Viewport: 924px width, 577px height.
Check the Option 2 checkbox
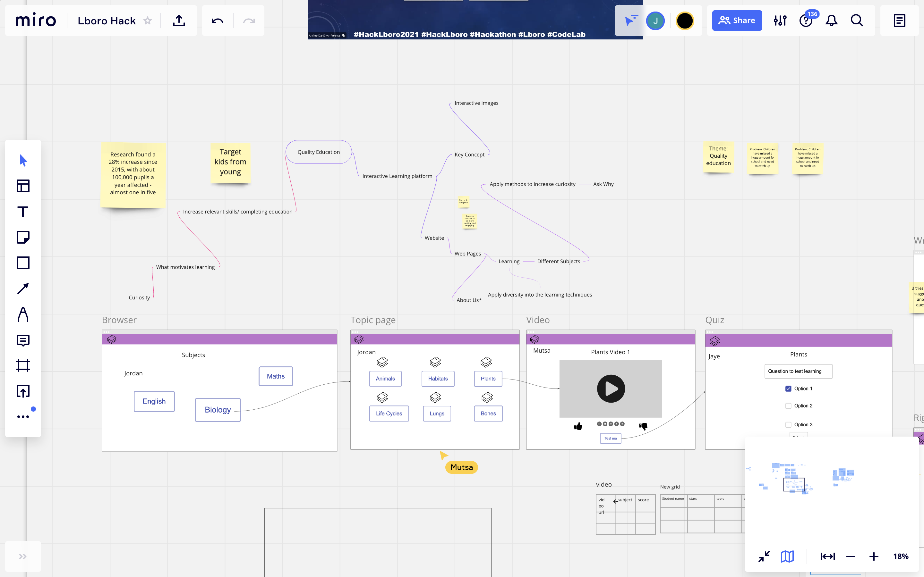coord(788,406)
